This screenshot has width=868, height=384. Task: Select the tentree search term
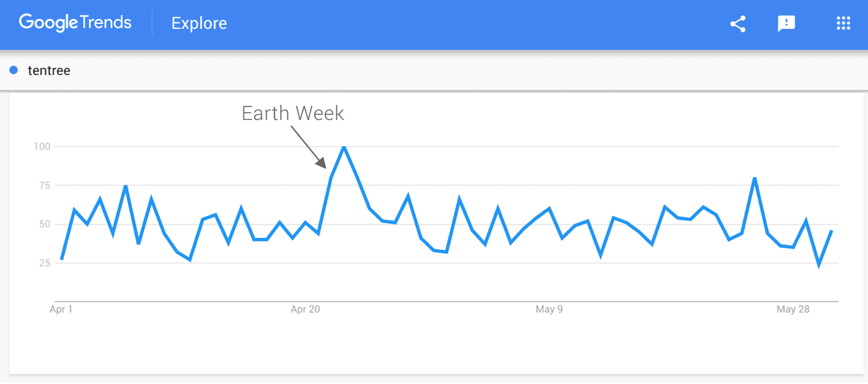(49, 71)
